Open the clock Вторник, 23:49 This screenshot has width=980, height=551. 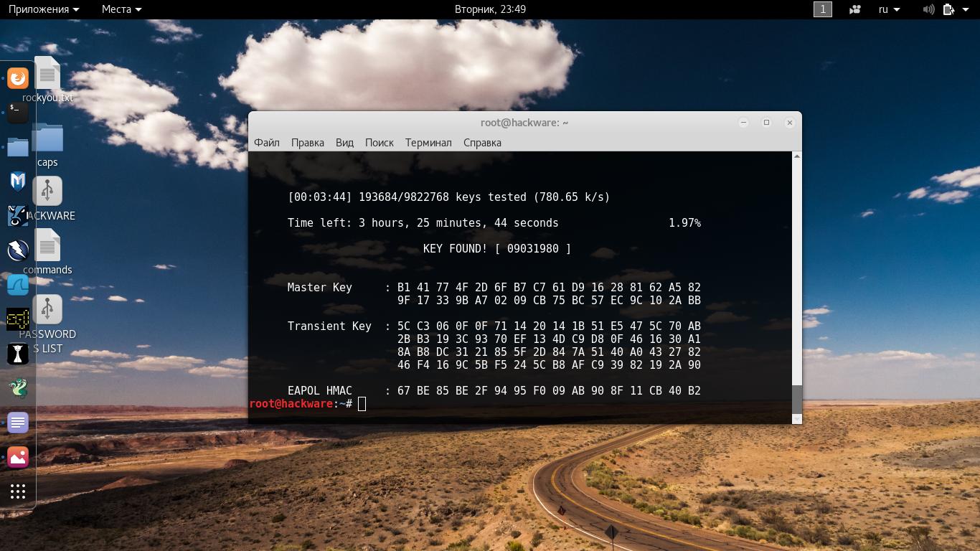pos(490,9)
